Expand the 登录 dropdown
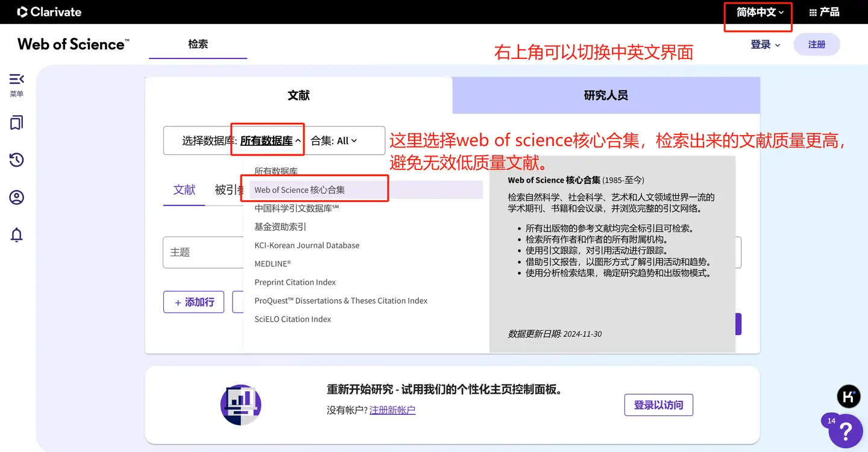Image resolution: width=868 pixels, height=452 pixels. (x=766, y=45)
